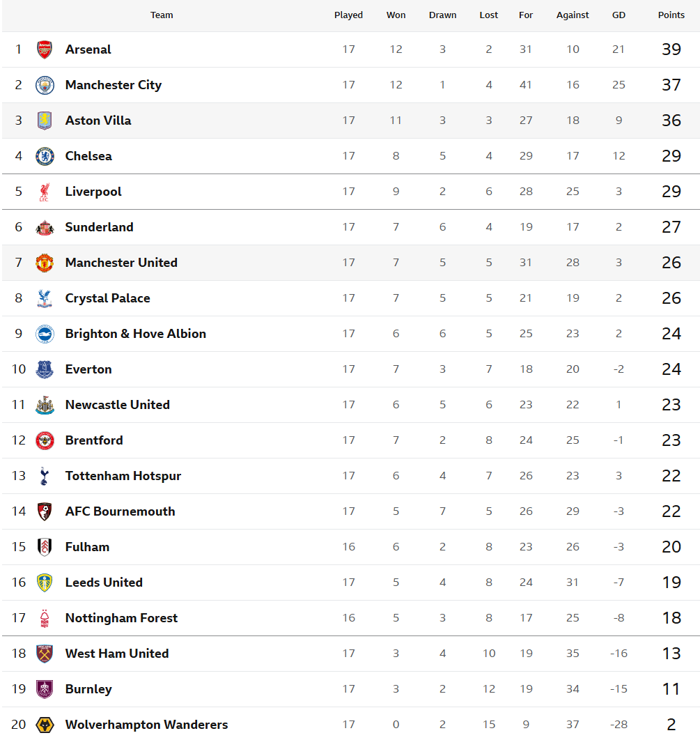The image size is (700, 740).
Task: Click the Tottenham Hotspur cockerel icon
Action: point(45,476)
